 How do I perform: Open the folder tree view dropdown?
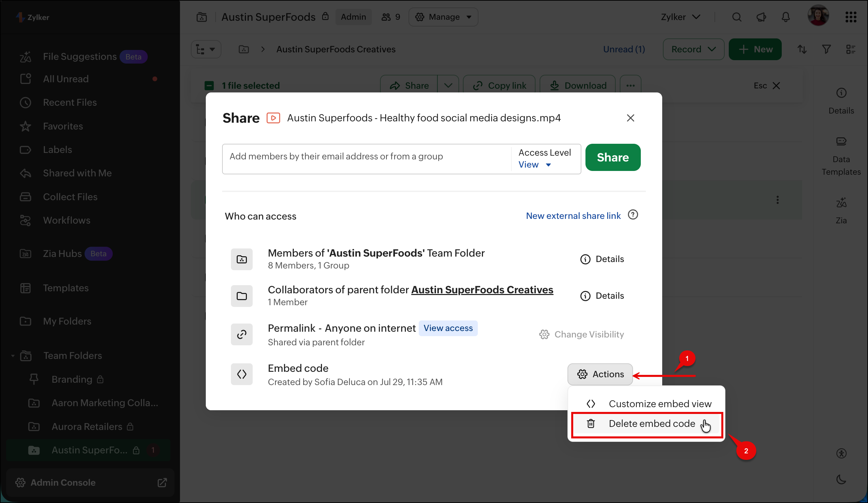click(x=206, y=49)
